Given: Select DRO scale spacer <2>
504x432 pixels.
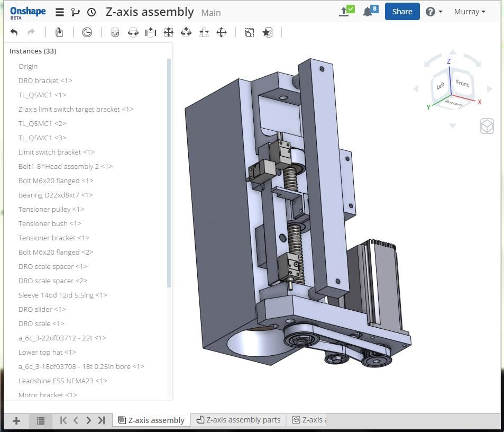Looking at the screenshot, I should click(53, 281).
